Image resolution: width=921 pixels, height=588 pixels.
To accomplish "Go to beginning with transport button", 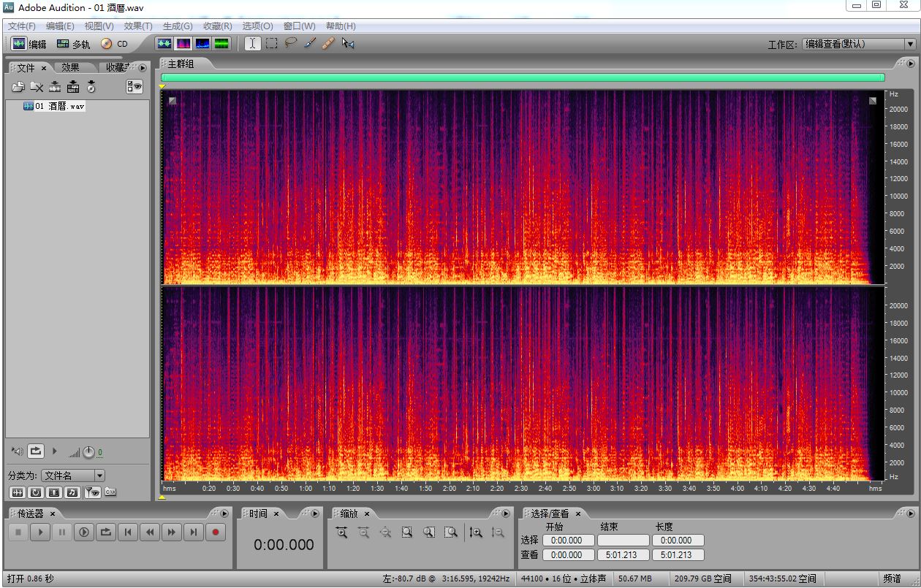I will (x=128, y=532).
